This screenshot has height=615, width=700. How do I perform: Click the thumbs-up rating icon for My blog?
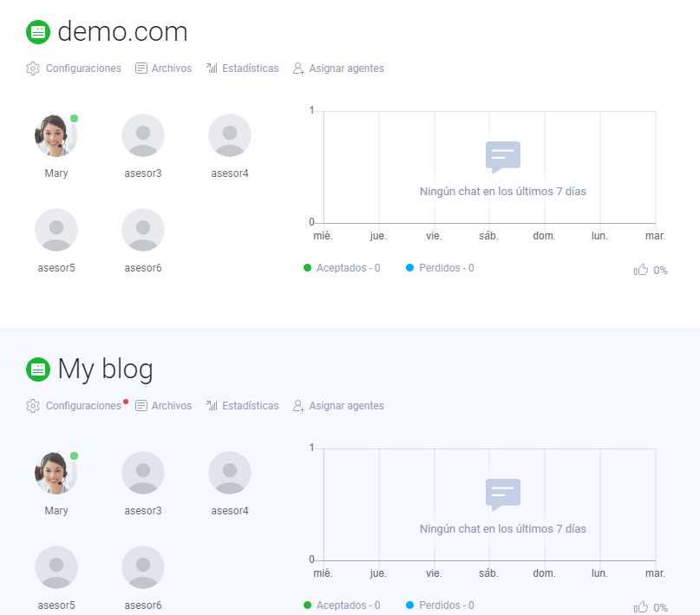tap(641, 607)
